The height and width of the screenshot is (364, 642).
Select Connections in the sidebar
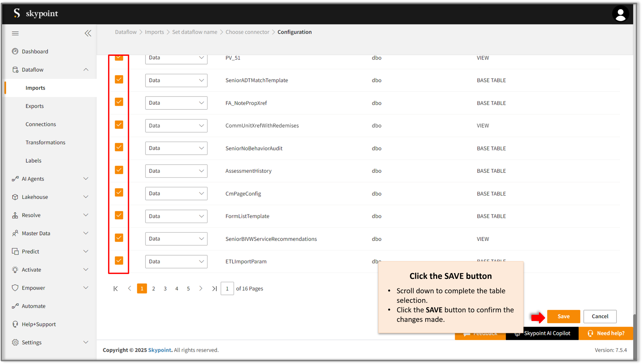[x=41, y=124]
